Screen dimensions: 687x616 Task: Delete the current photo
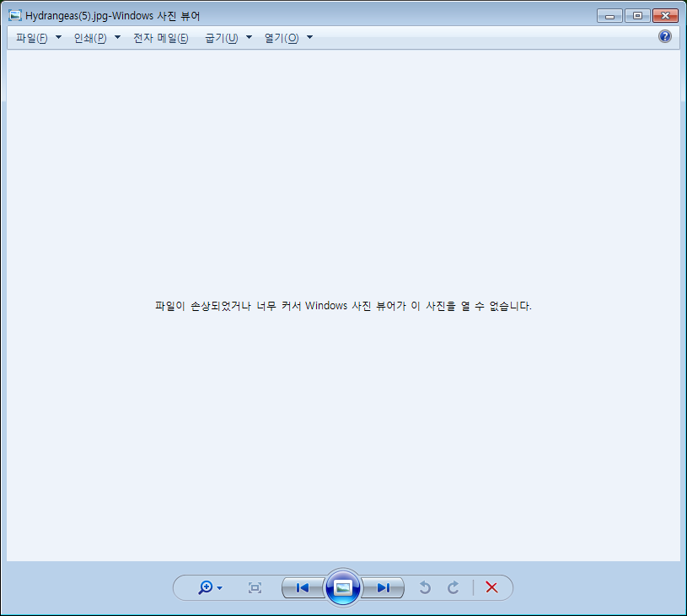point(491,587)
